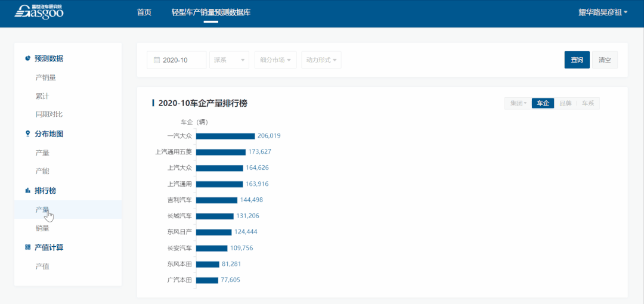Viewport: 644px width, 304px height.
Task: Click the value 206,019
Action: pos(269,135)
